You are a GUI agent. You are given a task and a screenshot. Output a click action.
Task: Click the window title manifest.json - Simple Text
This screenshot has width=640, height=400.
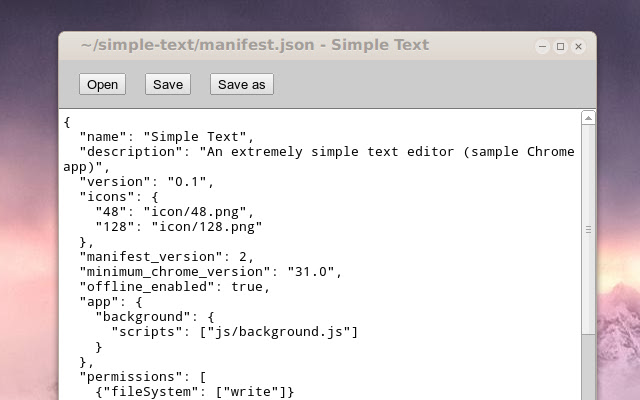(255, 45)
